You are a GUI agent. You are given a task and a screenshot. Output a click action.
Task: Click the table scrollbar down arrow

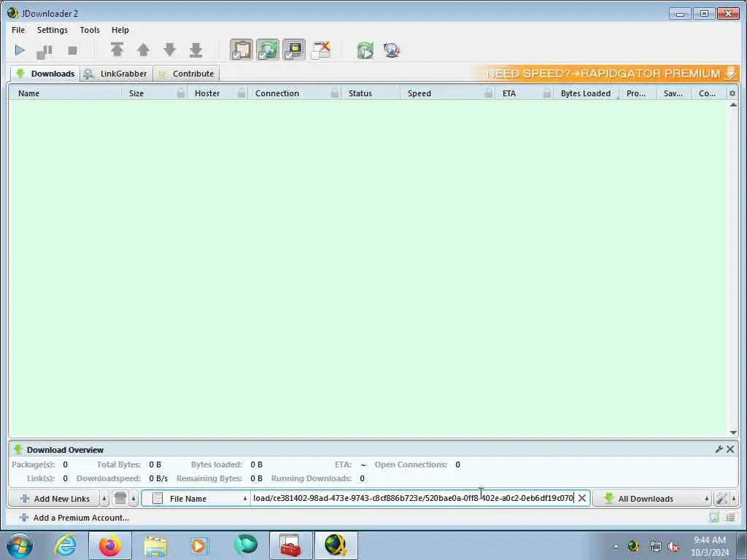click(x=733, y=432)
